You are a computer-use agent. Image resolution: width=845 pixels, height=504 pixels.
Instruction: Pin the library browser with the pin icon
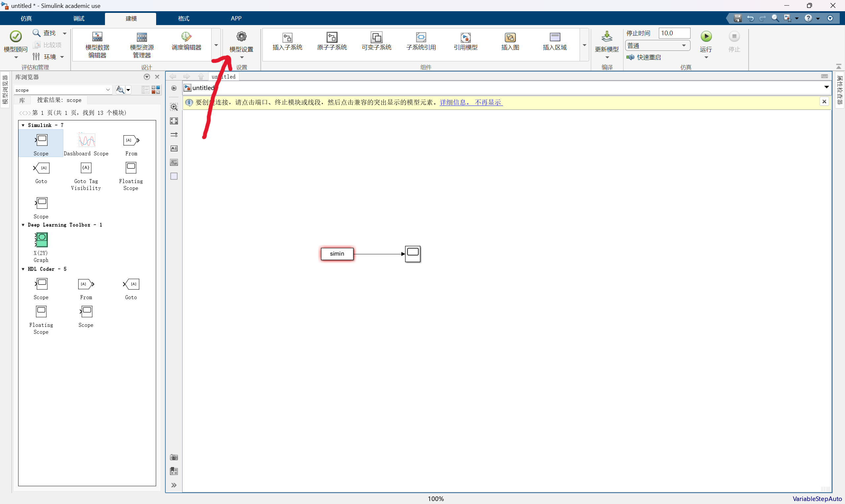147,77
